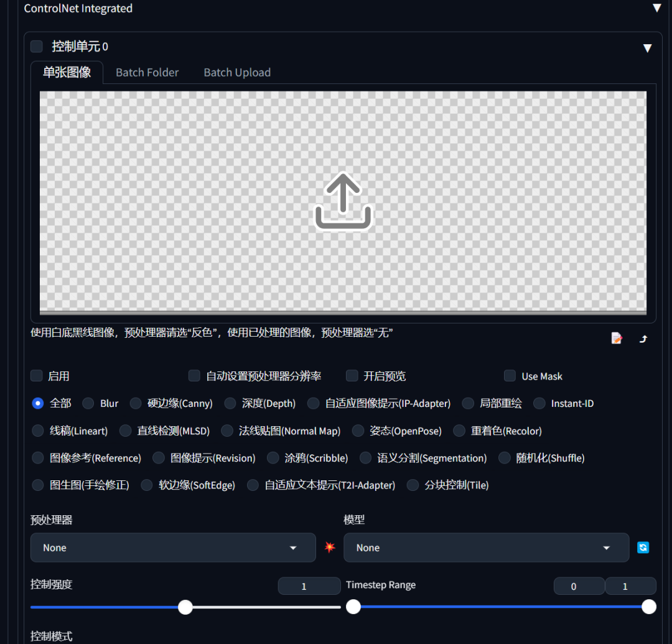Viewport: 672px width, 644px height.
Task: Open the 模型 dropdown
Action: [x=486, y=548]
